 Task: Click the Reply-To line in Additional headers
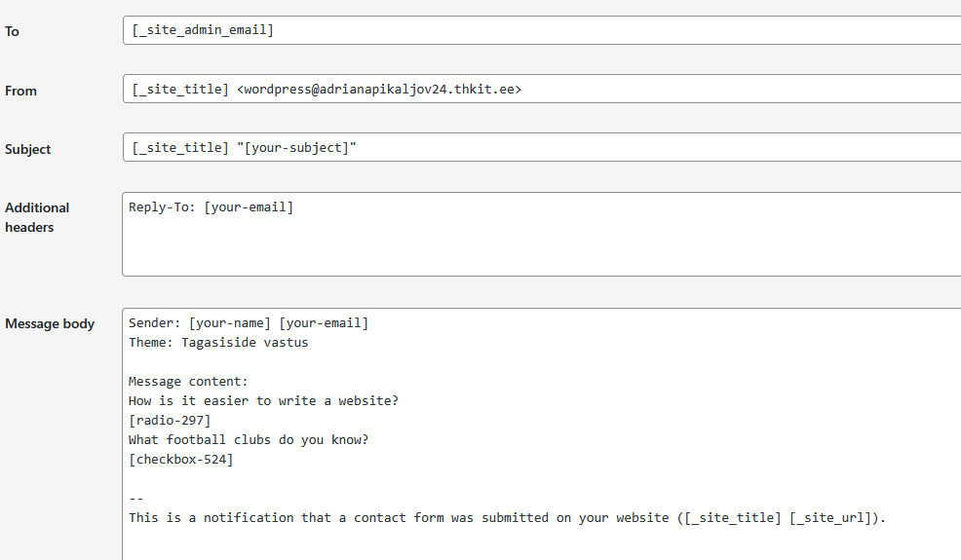click(x=211, y=207)
